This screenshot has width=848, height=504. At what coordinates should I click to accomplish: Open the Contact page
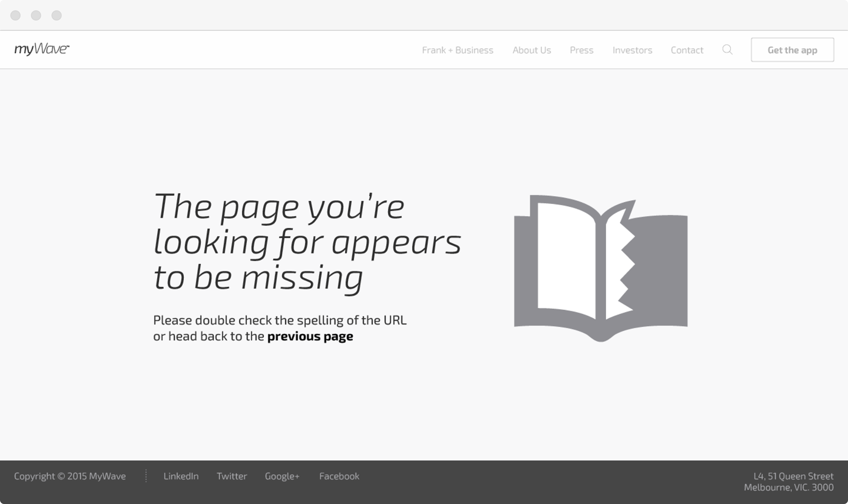687,50
